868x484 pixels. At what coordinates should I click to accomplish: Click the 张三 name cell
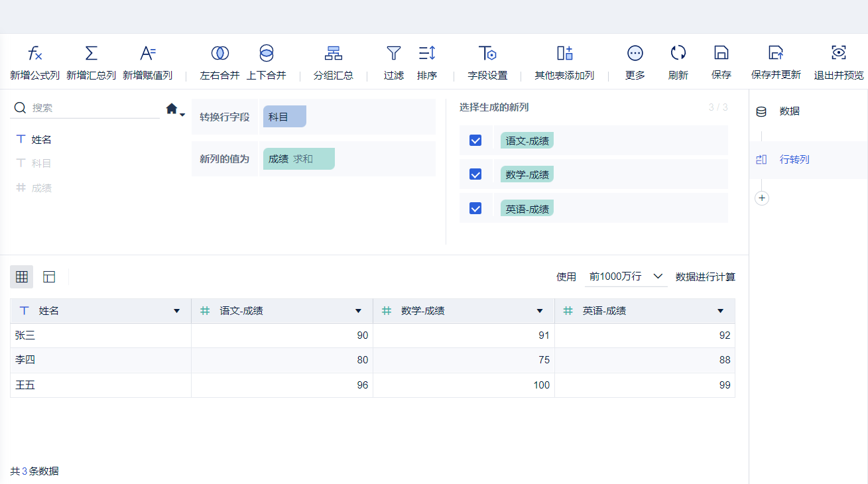tap(101, 335)
